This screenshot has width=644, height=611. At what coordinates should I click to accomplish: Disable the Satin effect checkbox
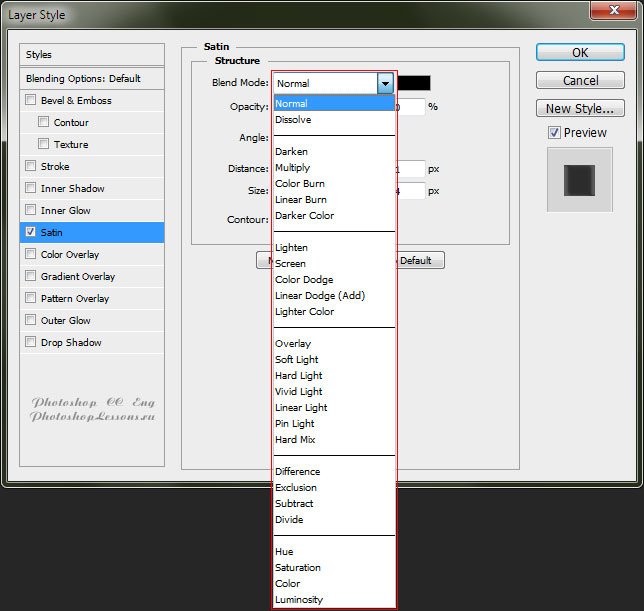pos(32,232)
